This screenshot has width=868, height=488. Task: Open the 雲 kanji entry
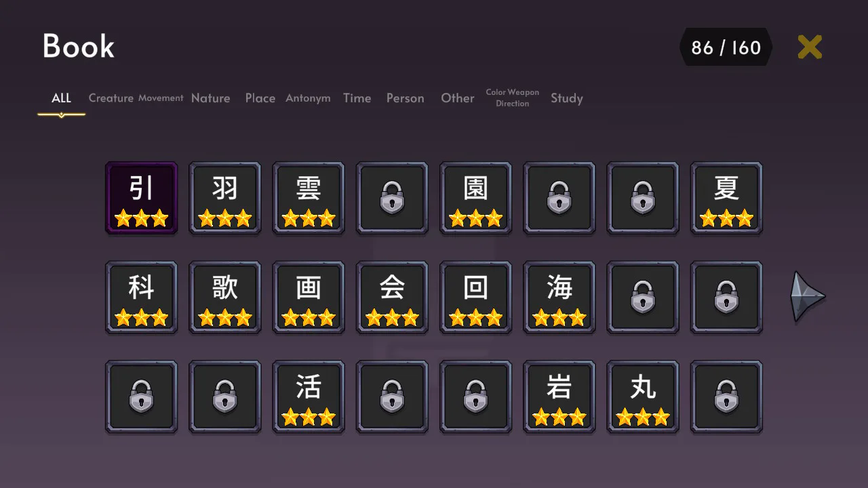point(309,198)
